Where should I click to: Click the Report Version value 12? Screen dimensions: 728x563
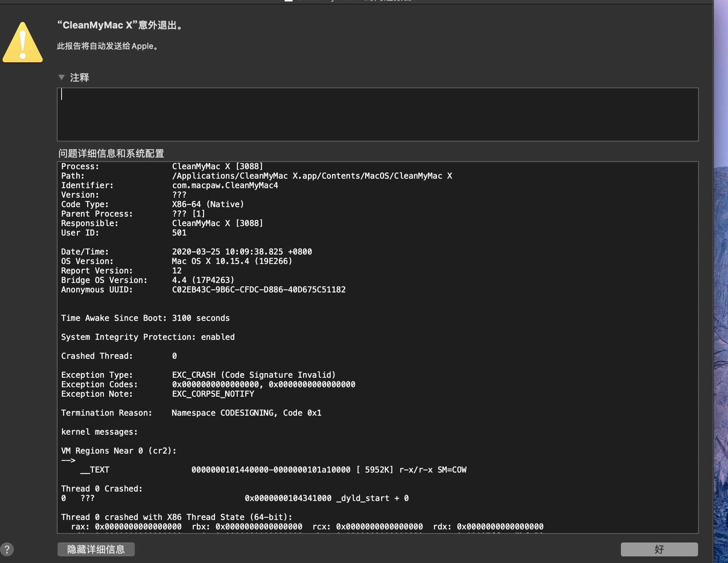pos(176,271)
